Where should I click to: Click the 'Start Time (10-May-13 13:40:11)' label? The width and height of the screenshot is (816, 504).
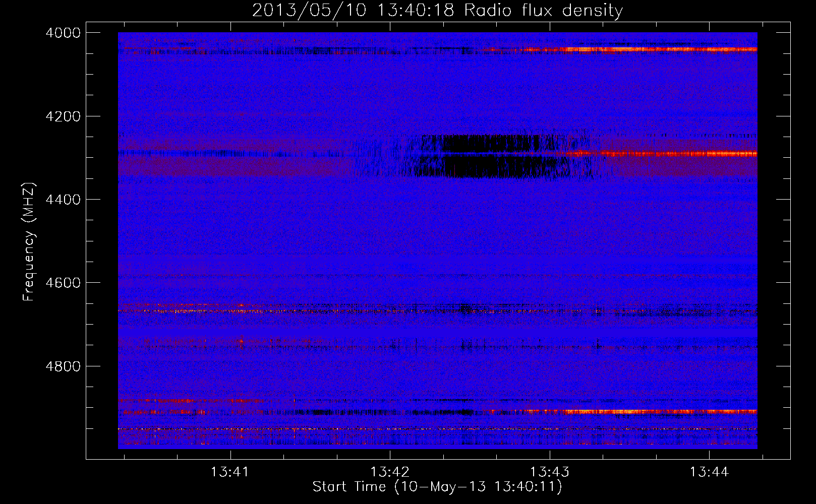click(x=437, y=487)
